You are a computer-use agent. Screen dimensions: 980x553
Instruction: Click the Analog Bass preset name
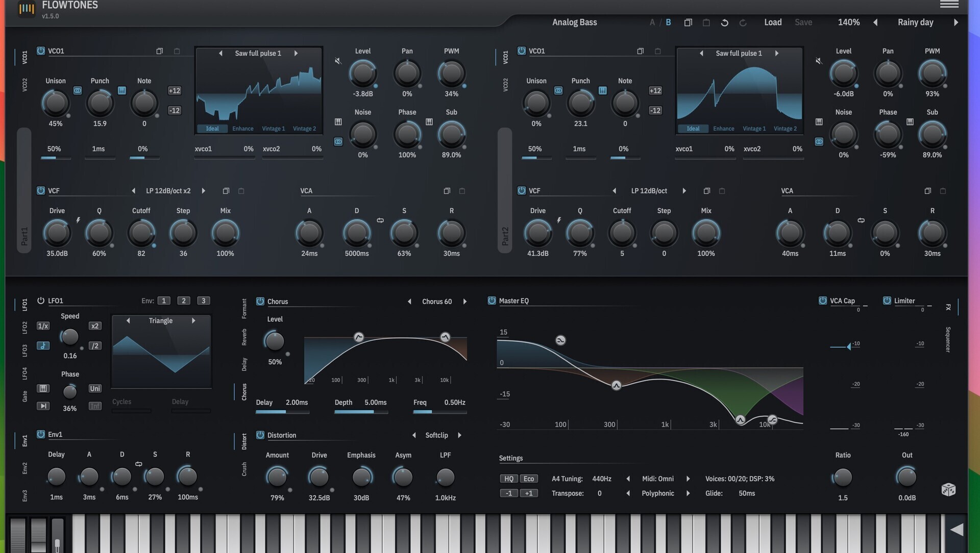click(574, 22)
